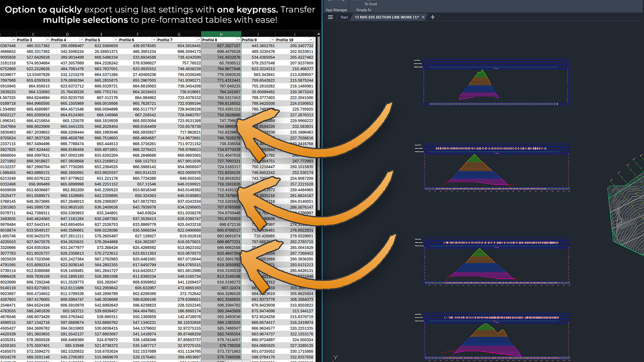
Task: Open the Profile 3 filter dropdown arrow
Action: pos(48,40)
